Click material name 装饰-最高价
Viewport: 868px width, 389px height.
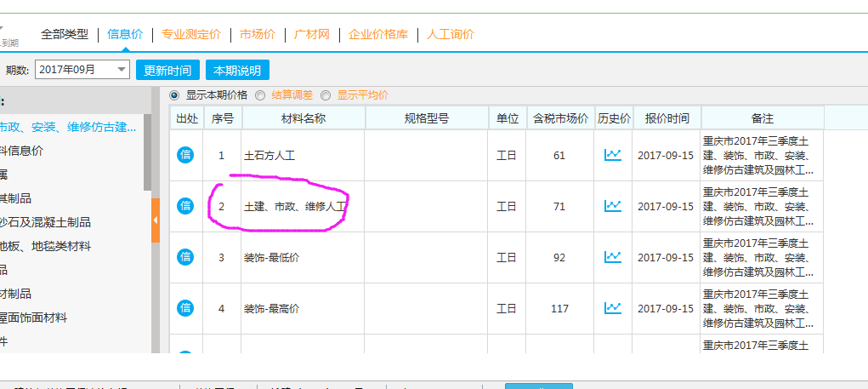(272, 309)
